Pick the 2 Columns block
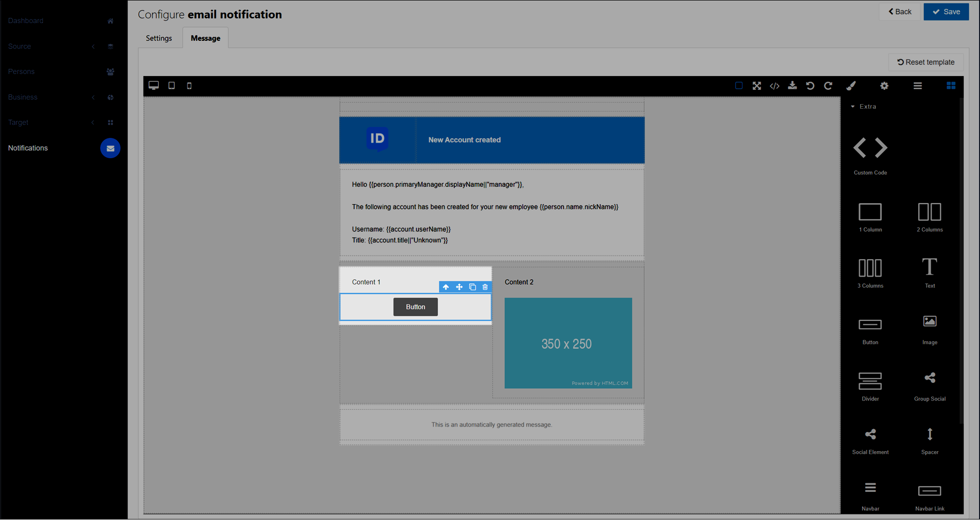Screen dimensions: 980x520 tap(929, 216)
